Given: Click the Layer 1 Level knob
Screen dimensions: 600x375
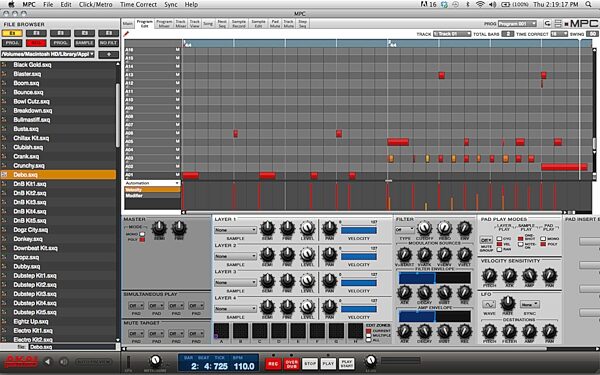Looking at the screenshot, I should [307, 228].
